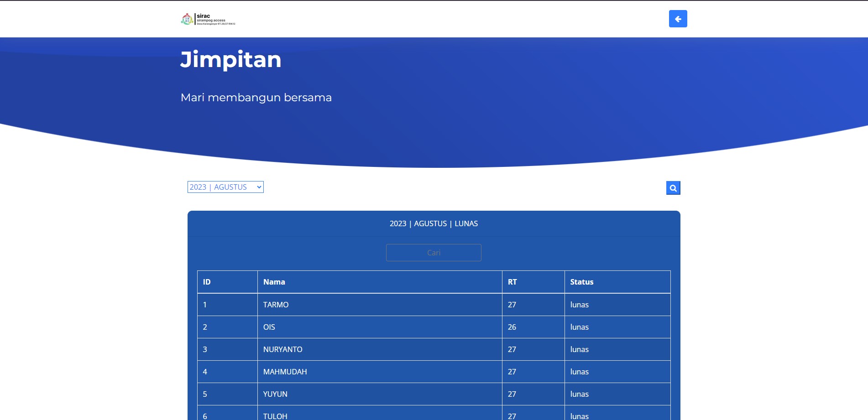This screenshot has width=868, height=420.
Task: Open the 2023 | AGUSTUS dropdown
Action: (225, 187)
